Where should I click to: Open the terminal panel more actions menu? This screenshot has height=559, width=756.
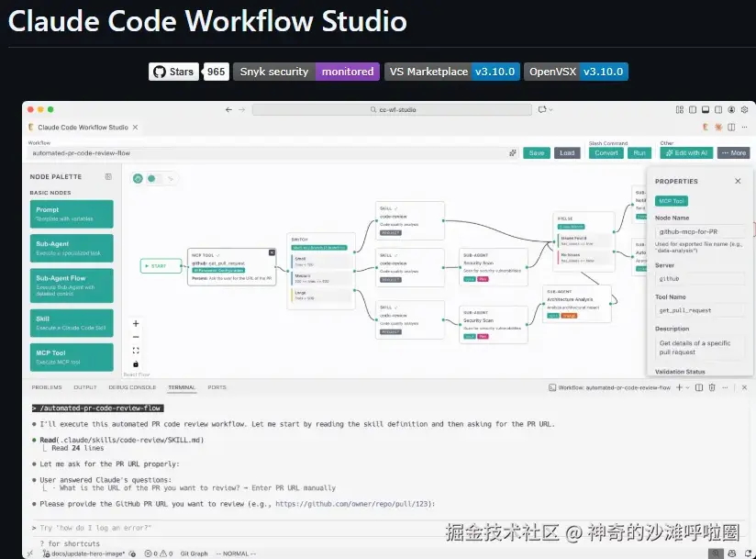[725, 387]
